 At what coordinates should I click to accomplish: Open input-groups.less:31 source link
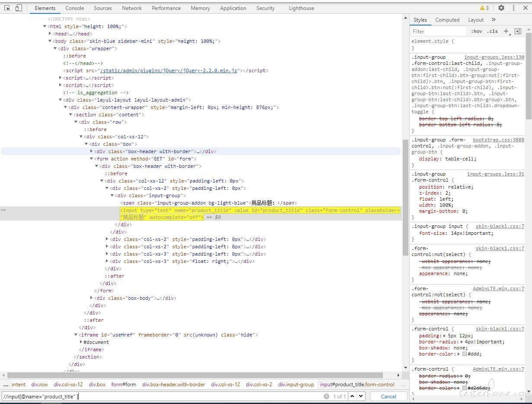pyautogui.click(x=496, y=174)
